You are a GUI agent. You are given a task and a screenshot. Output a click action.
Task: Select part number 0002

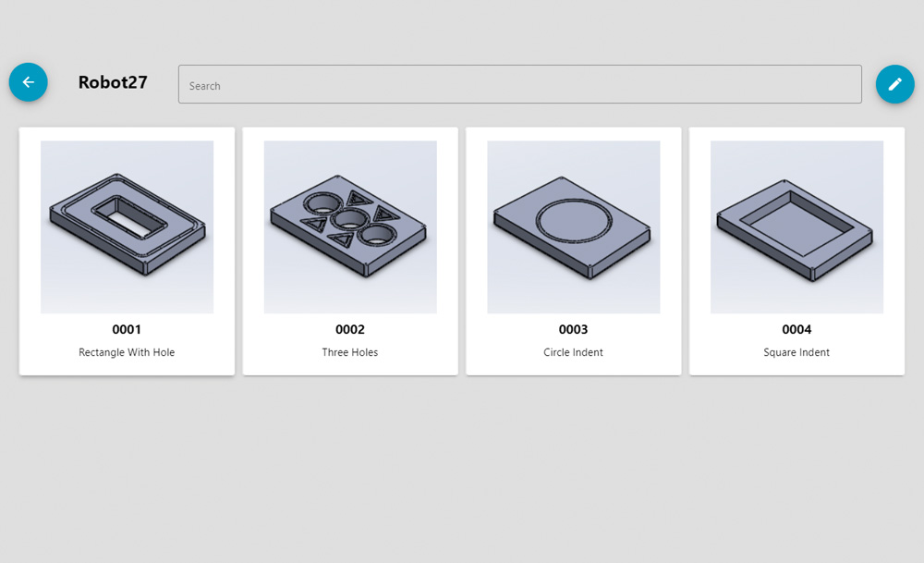[349, 329]
